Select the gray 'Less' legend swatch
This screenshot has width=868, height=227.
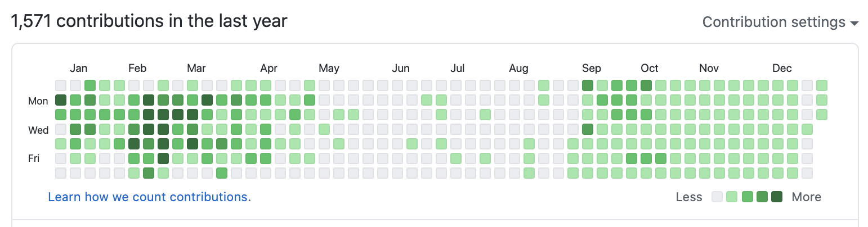(717, 197)
